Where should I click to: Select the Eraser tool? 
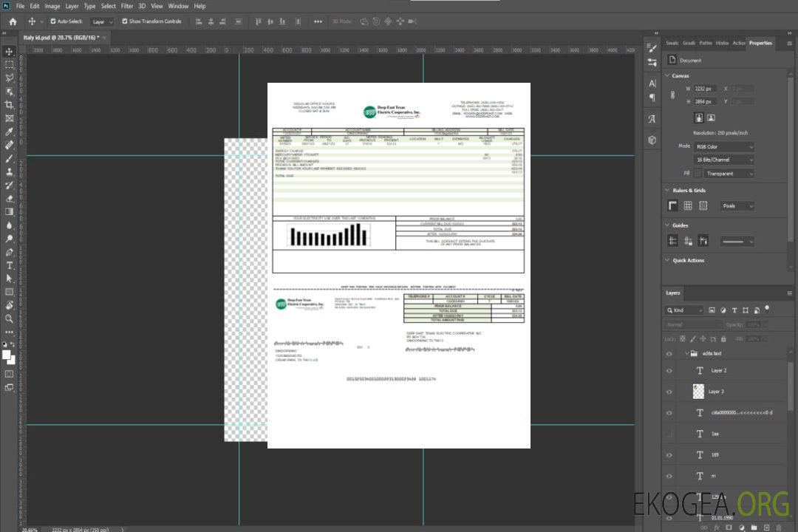coord(9,198)
